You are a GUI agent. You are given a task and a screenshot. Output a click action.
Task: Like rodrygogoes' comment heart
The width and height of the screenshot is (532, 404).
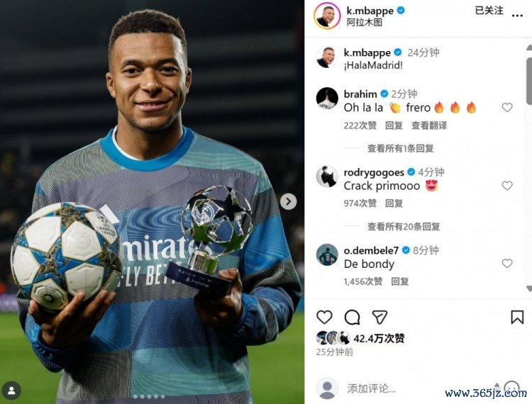tap(507, 186)
